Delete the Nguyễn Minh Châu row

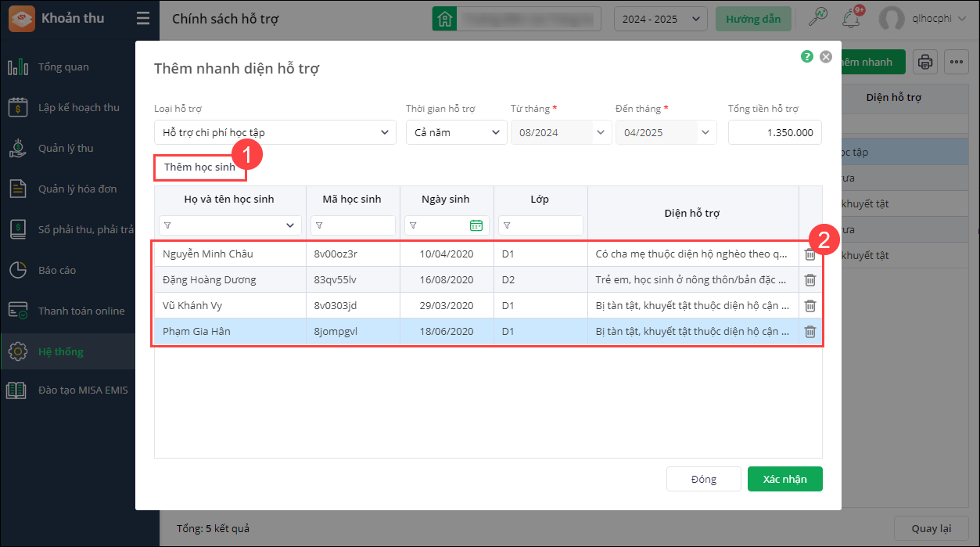click(x=810, y=254)
